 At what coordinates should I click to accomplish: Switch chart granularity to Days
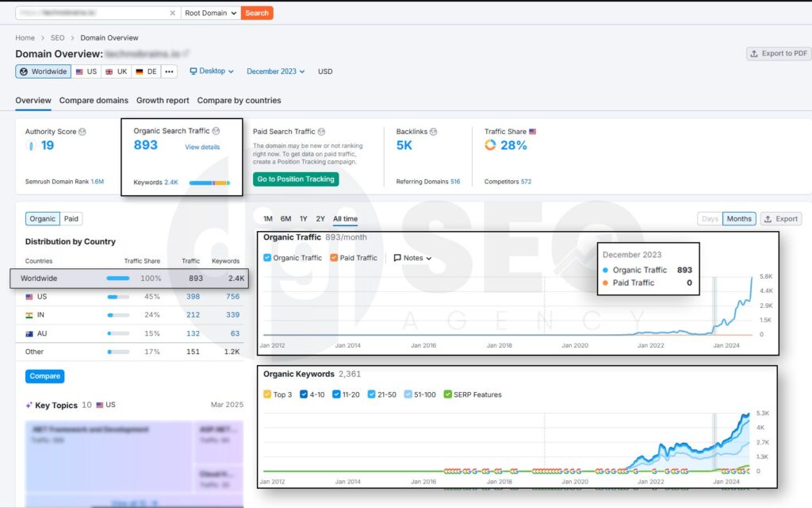tap(710, 219)
